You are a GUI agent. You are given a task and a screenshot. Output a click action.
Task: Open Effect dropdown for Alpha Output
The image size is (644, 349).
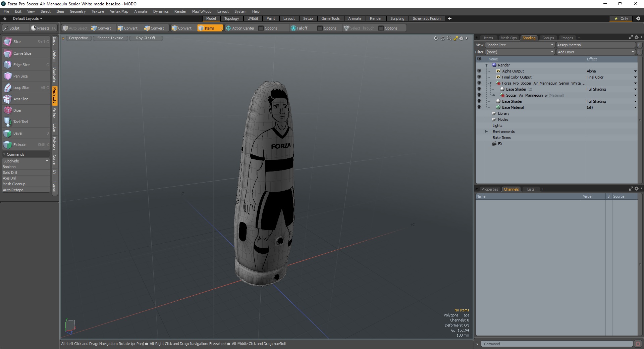[635, 71]
